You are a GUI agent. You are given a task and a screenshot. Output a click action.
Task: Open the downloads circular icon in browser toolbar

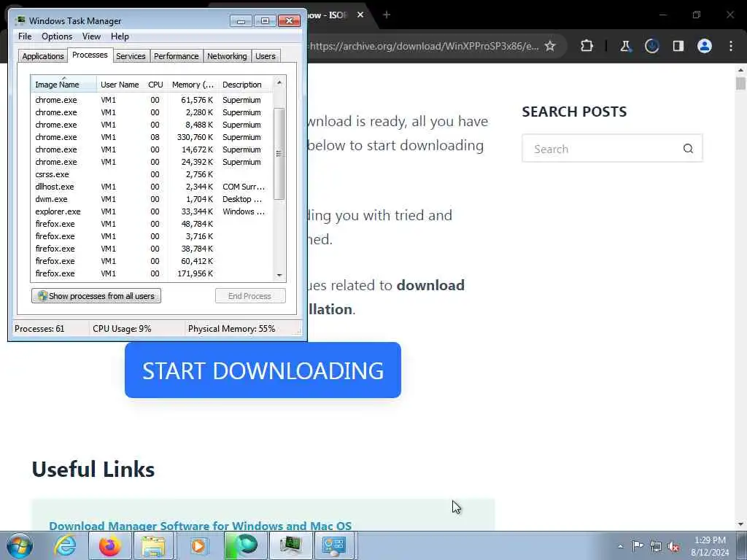tap(651, 46)
